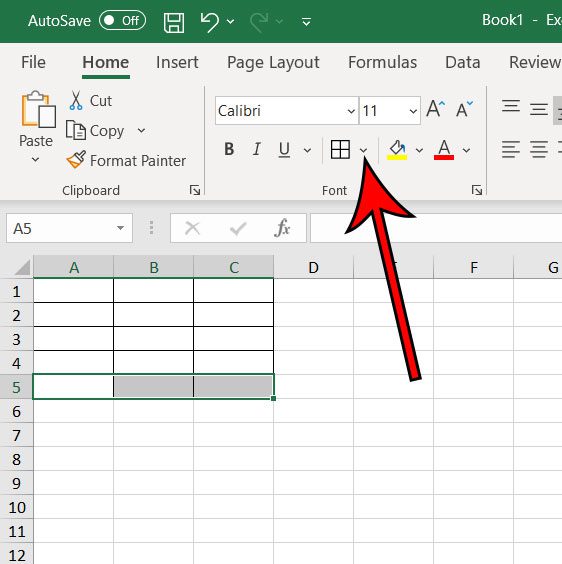Select column A header
Viewport: 562px width, 564px height.
[x=73, y=267]
